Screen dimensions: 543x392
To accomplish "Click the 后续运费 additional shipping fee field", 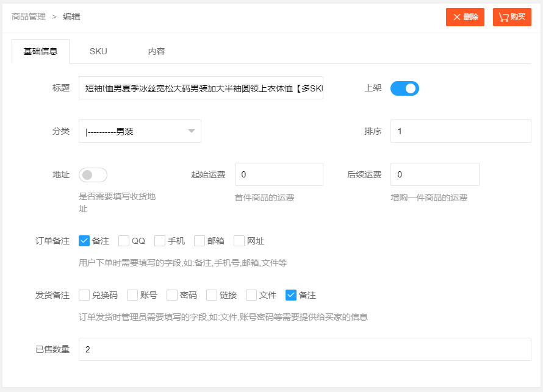I will (x=434, y=174).
